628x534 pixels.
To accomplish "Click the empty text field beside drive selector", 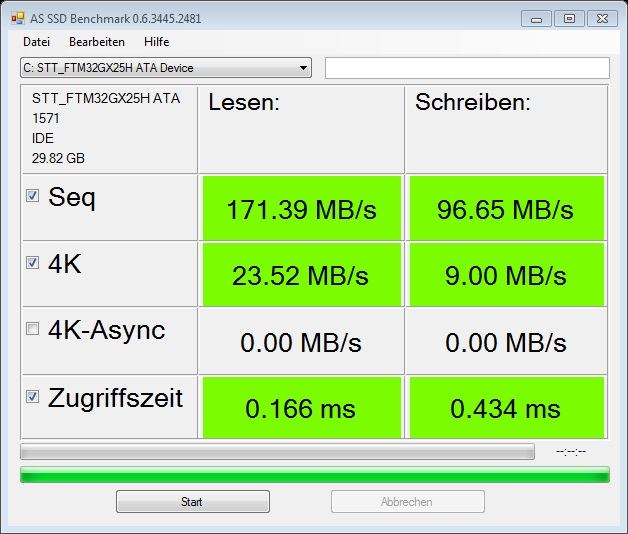I will pos(467,68).
